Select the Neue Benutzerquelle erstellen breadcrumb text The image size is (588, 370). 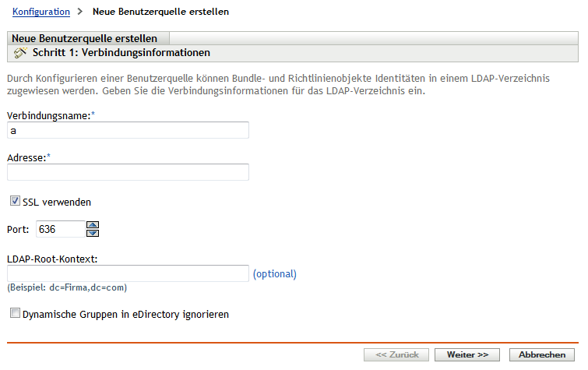click(160, 12)
